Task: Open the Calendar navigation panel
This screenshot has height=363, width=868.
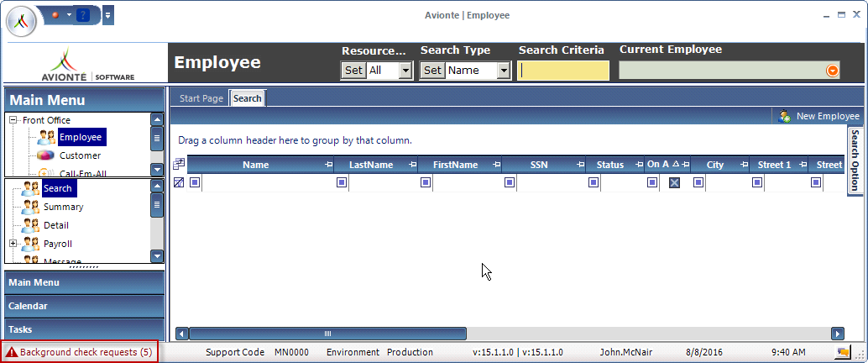Action: tap(84, 306)
